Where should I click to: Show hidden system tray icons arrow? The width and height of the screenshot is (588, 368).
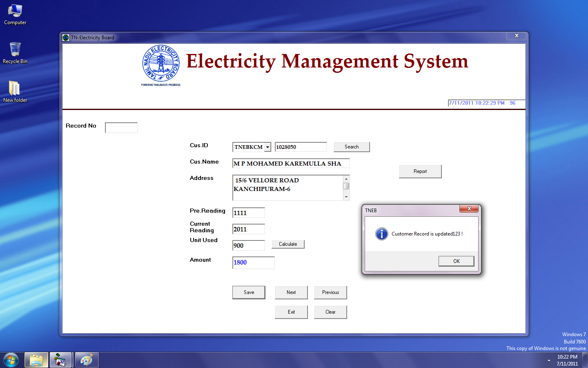tap(549, 360)
